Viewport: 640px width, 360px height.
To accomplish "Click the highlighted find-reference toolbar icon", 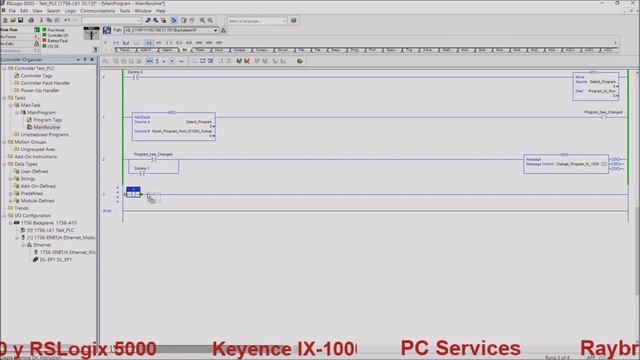I will click(x=174, y=20).
